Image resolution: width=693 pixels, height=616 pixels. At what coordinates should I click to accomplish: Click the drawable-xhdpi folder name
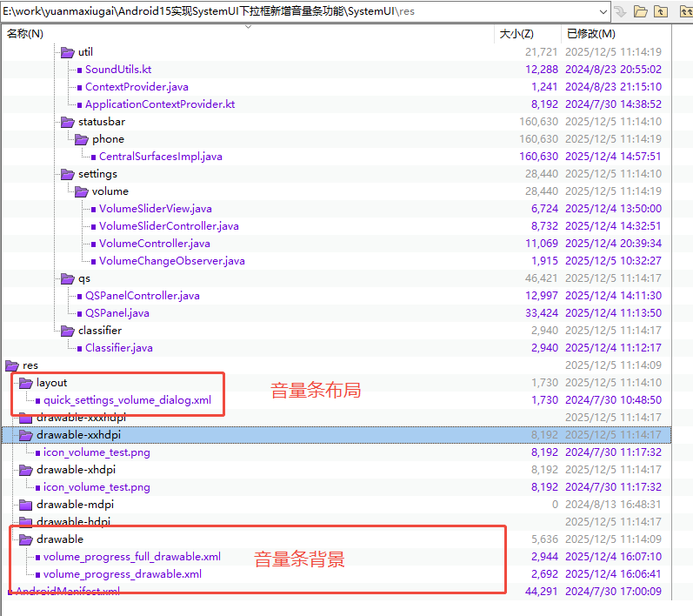tap(76, 470)
